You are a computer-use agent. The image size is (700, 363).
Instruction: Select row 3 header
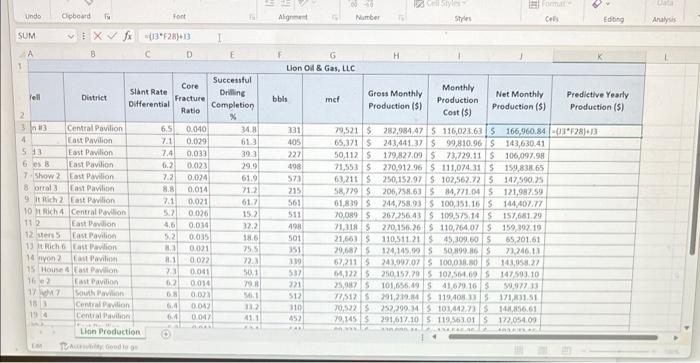[x=23, y=128]
